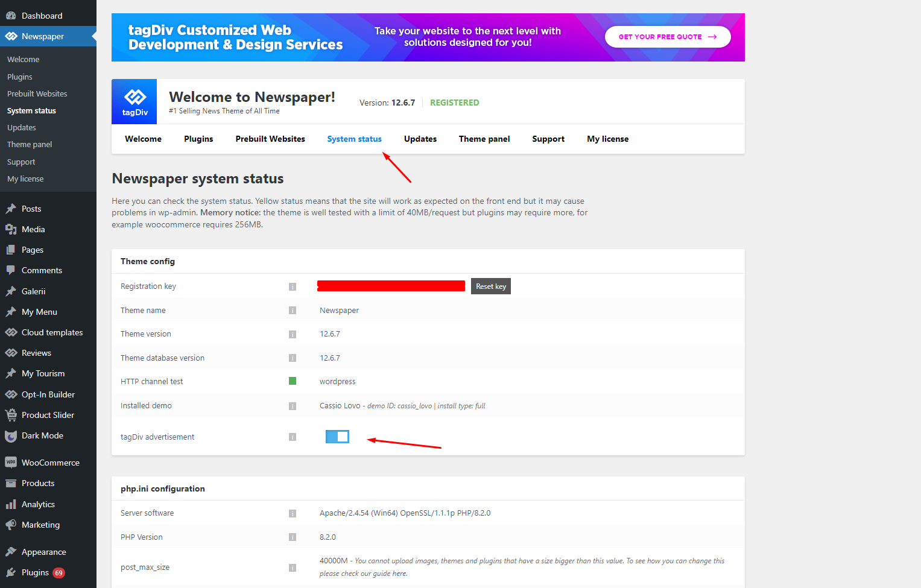
Task: Click info icon next to Theme version
Action: coord(293,334)
